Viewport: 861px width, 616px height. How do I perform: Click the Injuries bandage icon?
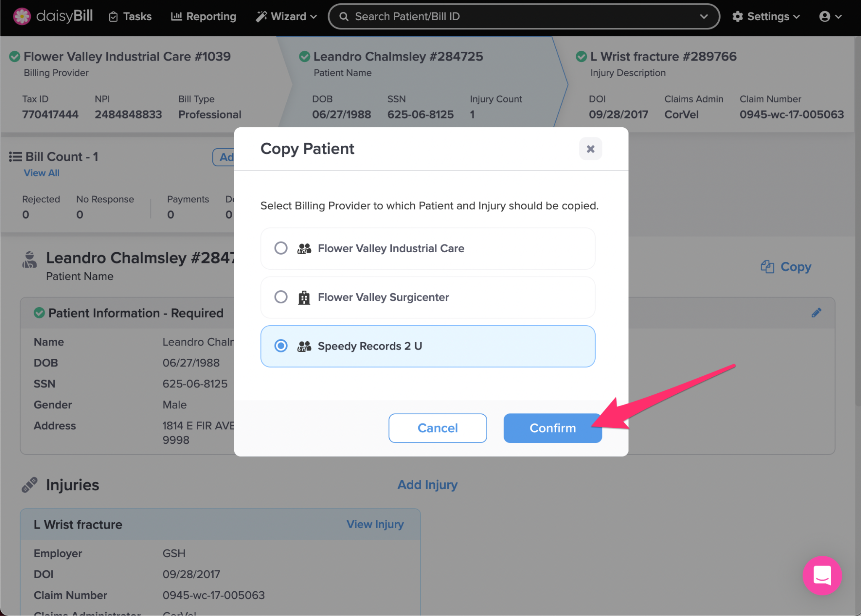(29, 485)
